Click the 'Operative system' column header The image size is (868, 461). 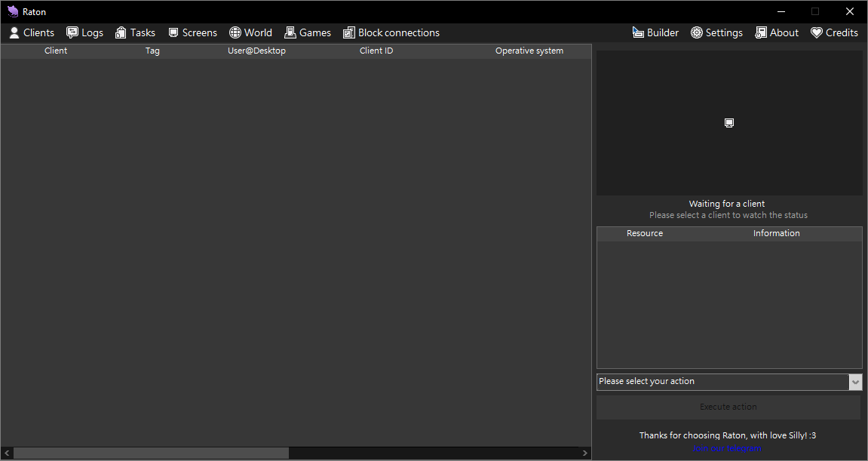529,51
